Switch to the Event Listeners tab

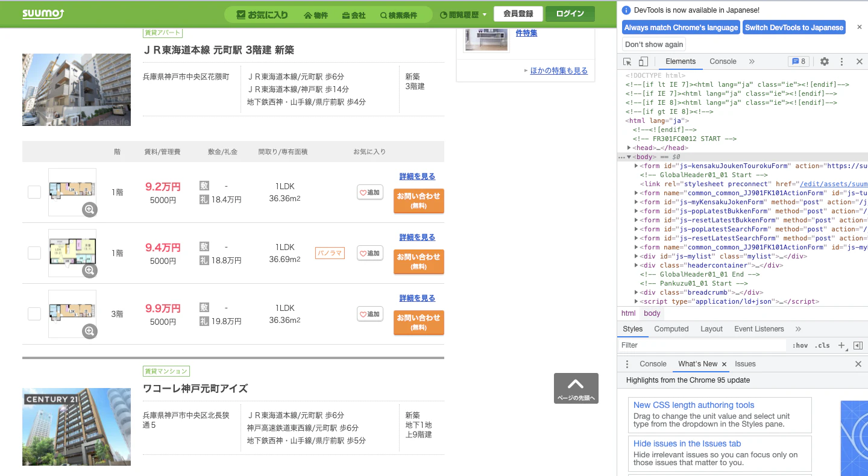click(x=759, y=329)
